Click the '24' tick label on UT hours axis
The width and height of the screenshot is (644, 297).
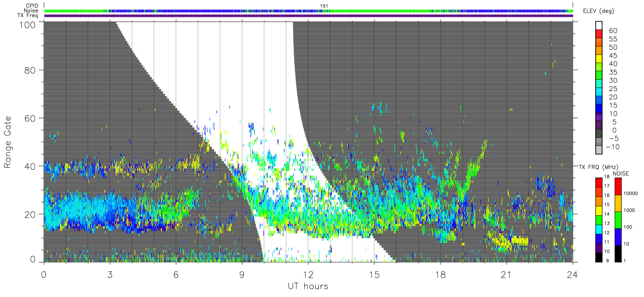[x=572, y=274]
